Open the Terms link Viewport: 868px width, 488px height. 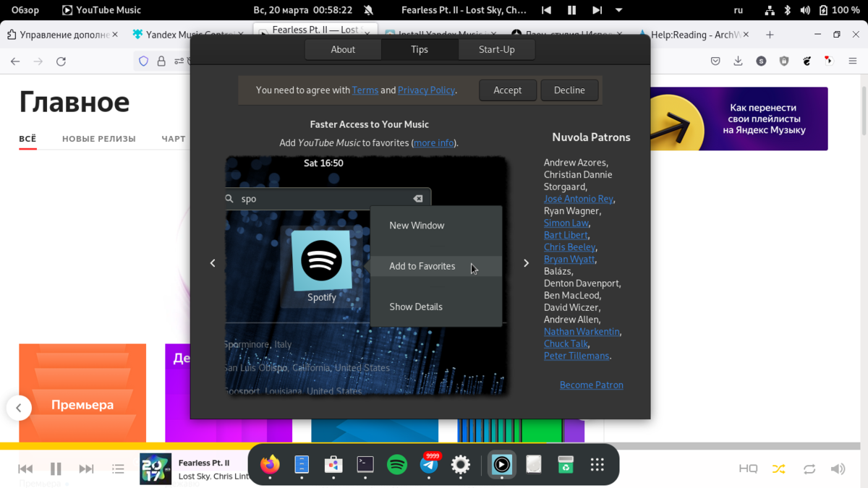[x=365, y=90]
